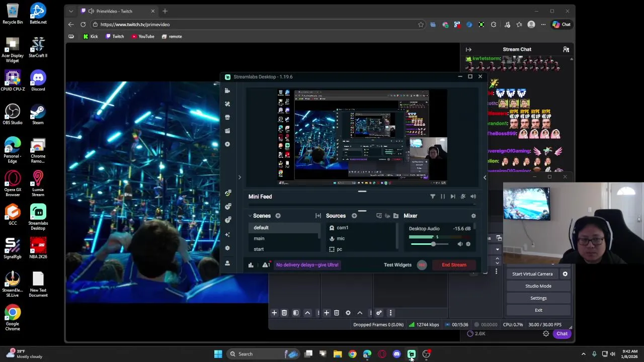Add a source folder icon in Sources header
The width and height of the screenshot is (644, 362).
pyautogui.click(x=396, y=216)
